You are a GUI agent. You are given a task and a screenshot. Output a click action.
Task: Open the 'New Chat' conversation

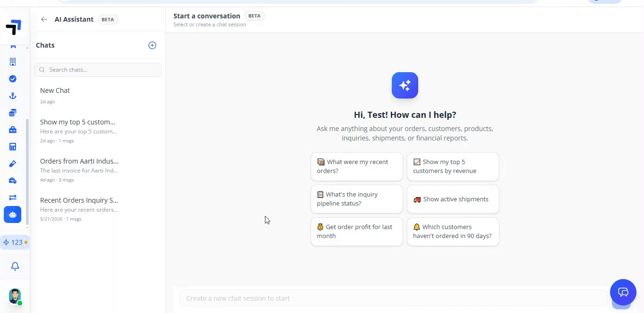click(98, 95)
